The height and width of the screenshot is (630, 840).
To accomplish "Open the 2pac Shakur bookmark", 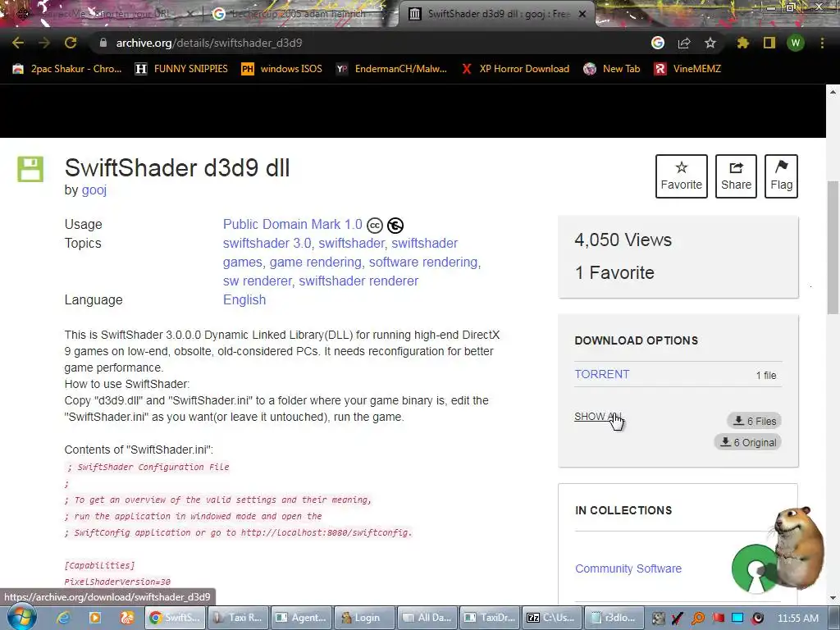I will 67,69.
